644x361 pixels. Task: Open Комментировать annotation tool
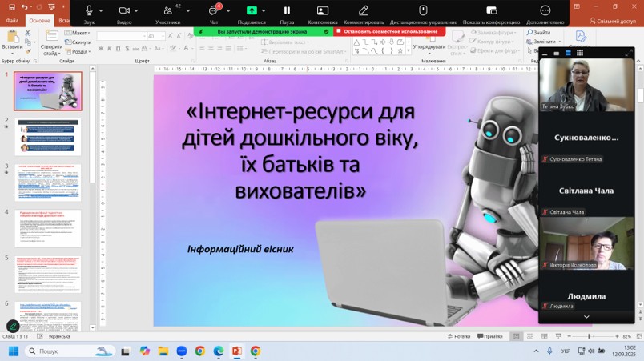(363, 11)
